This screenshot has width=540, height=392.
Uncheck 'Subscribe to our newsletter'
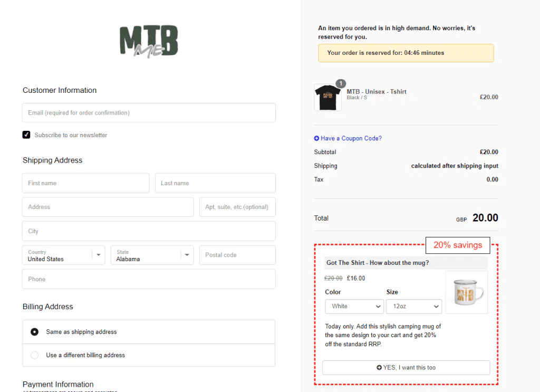pyautogui.click(x=26, y=135)
